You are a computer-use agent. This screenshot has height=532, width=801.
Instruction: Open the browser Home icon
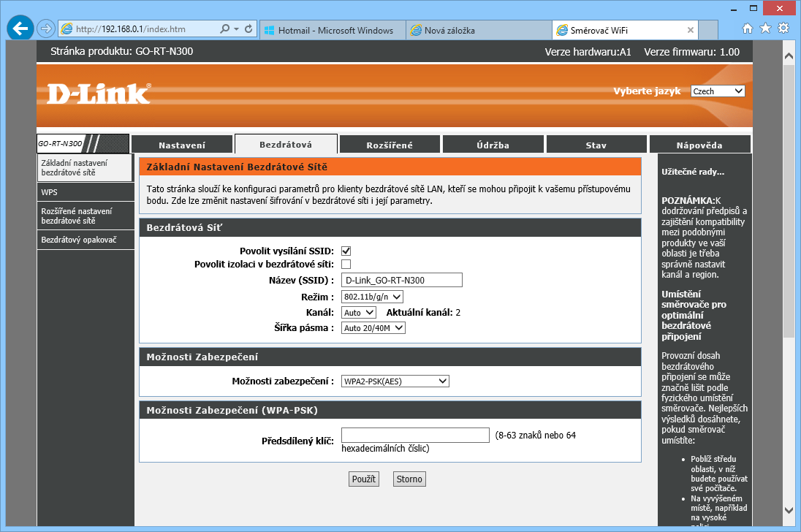click(x=748, y=28)
